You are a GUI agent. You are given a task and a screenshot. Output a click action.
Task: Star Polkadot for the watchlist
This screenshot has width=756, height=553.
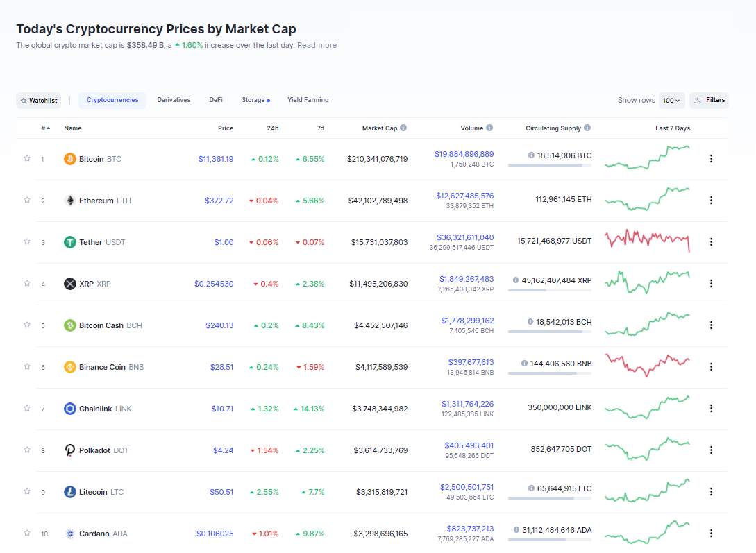27,450
